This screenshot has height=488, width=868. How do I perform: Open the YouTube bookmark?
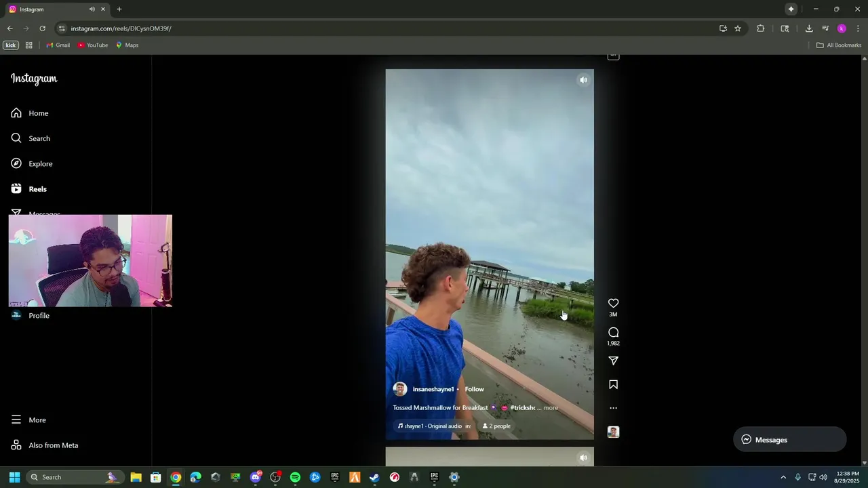point(93,45)
